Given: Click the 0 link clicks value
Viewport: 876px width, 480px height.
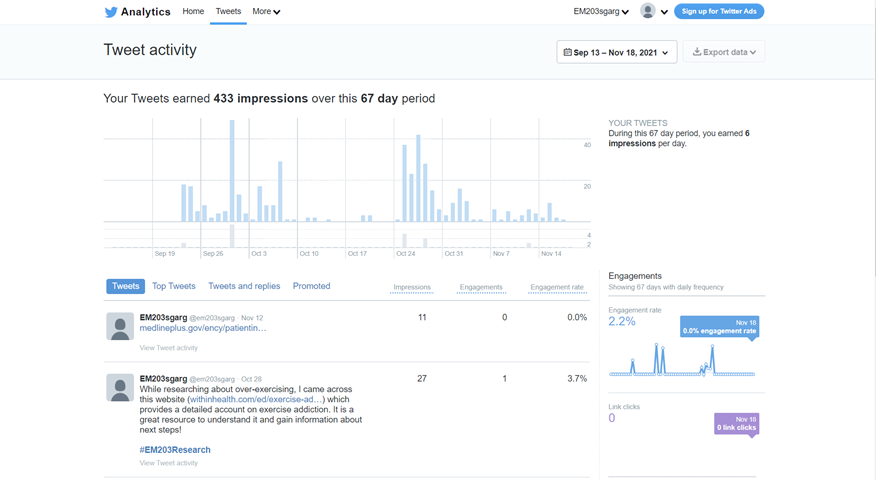Looking at the screenshot, I should click(612, 418).
